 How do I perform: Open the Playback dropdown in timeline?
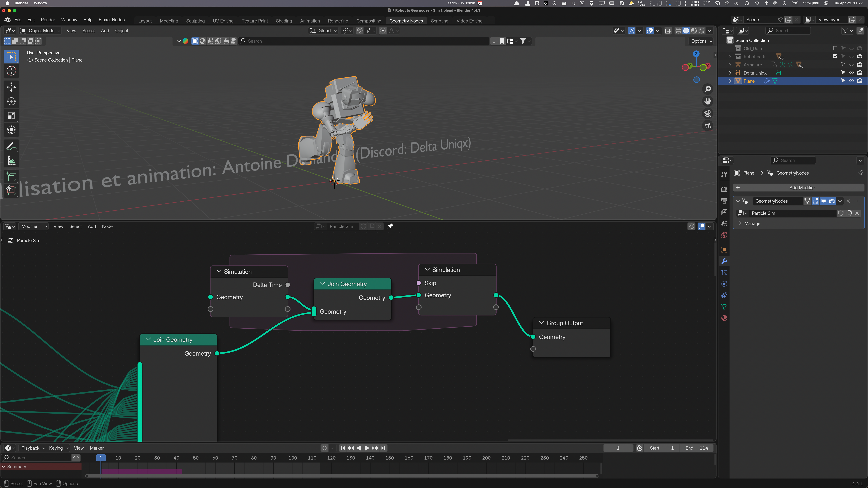(x=33, y=448)
